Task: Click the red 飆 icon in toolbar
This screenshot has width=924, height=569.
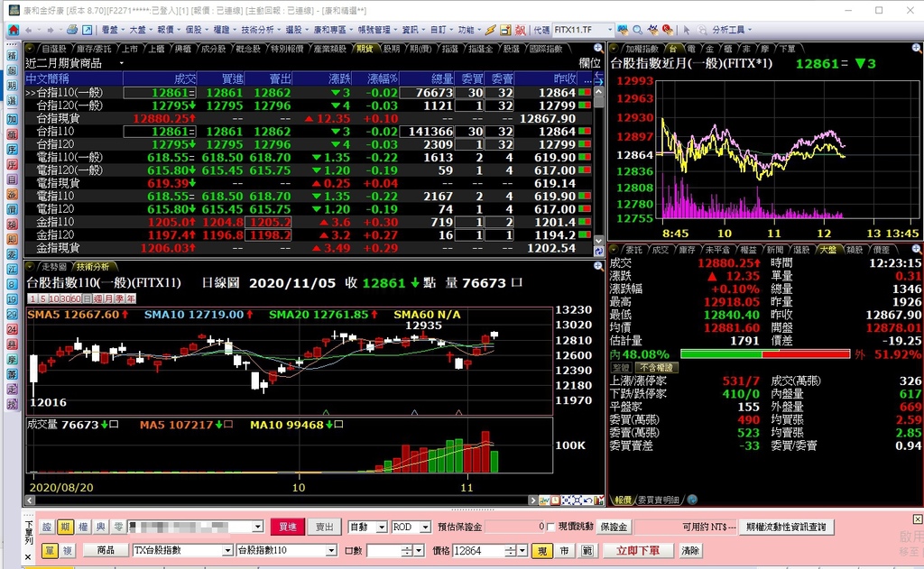Action: click(x=521, y=30)
